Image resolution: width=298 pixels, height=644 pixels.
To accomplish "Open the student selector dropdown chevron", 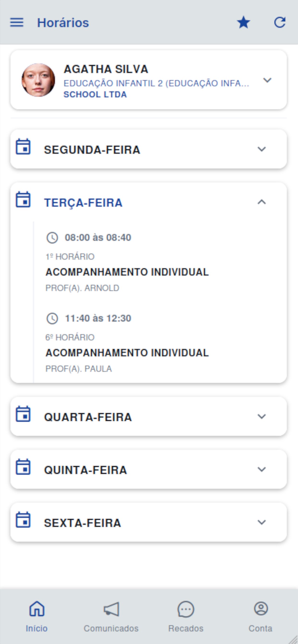I will click(x=267, y=80).
